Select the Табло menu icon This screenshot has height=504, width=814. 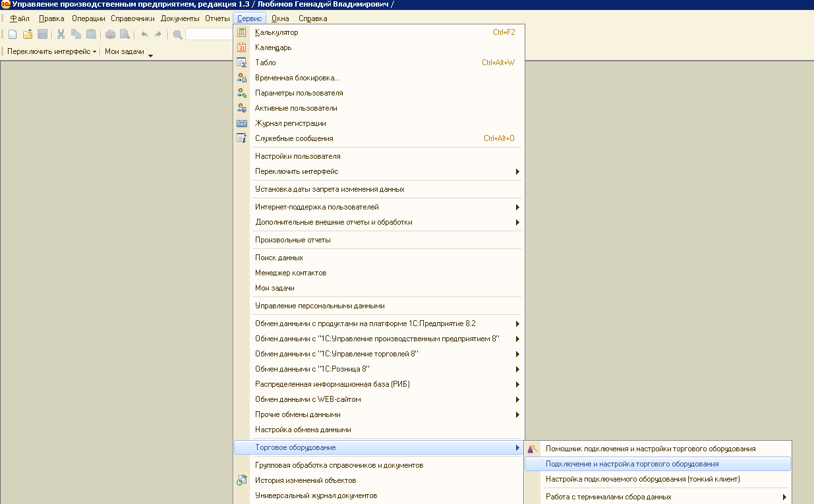click(241, 63)
